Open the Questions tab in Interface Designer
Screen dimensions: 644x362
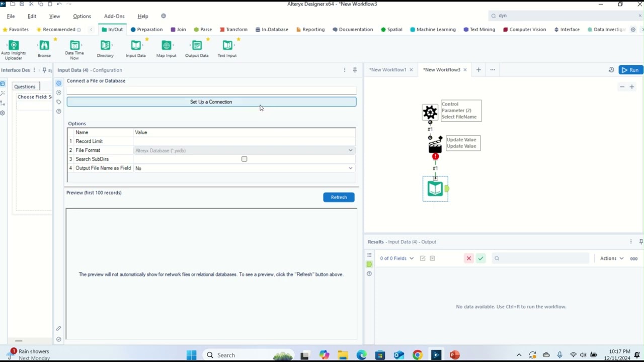[25, 86]
